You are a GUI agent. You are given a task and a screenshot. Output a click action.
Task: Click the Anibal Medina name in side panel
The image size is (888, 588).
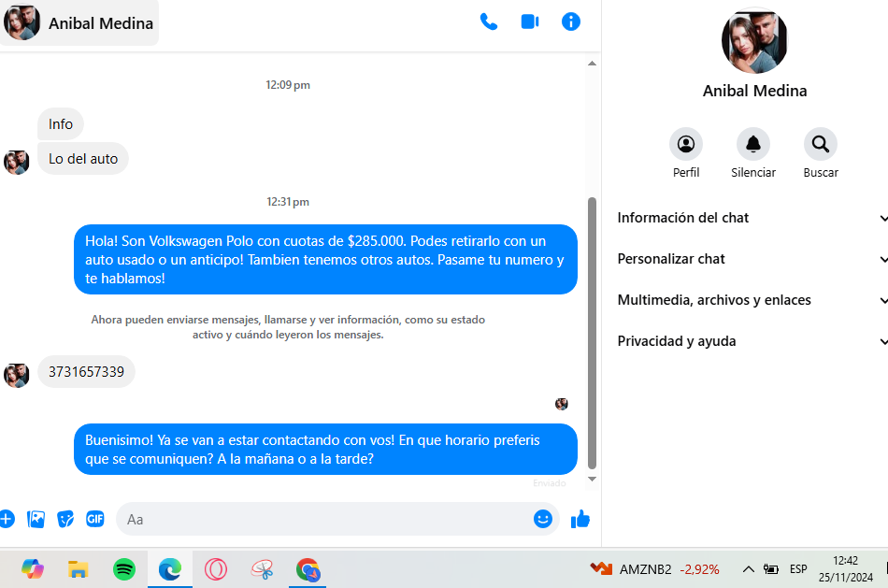point(755,91)
